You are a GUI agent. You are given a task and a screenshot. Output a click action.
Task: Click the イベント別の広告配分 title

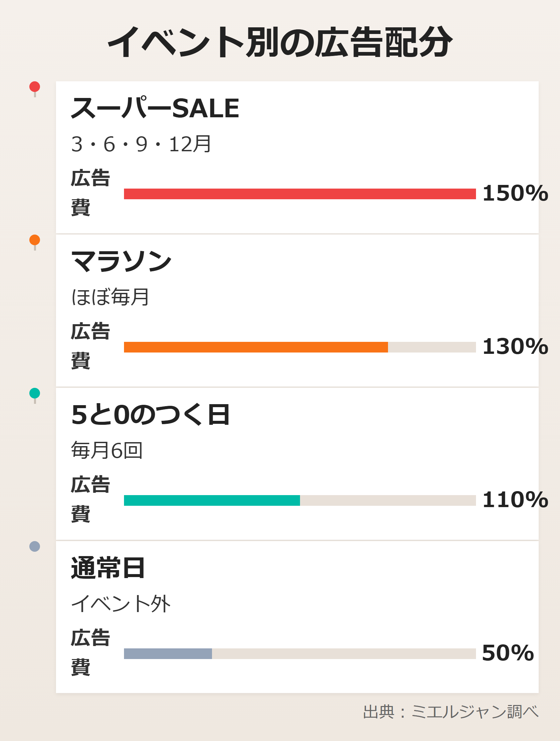280,42
